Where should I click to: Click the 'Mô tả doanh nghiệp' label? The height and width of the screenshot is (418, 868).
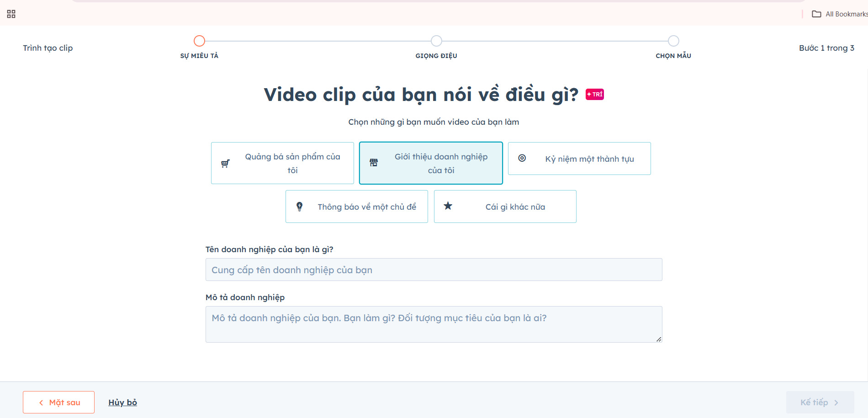[245, 297]
